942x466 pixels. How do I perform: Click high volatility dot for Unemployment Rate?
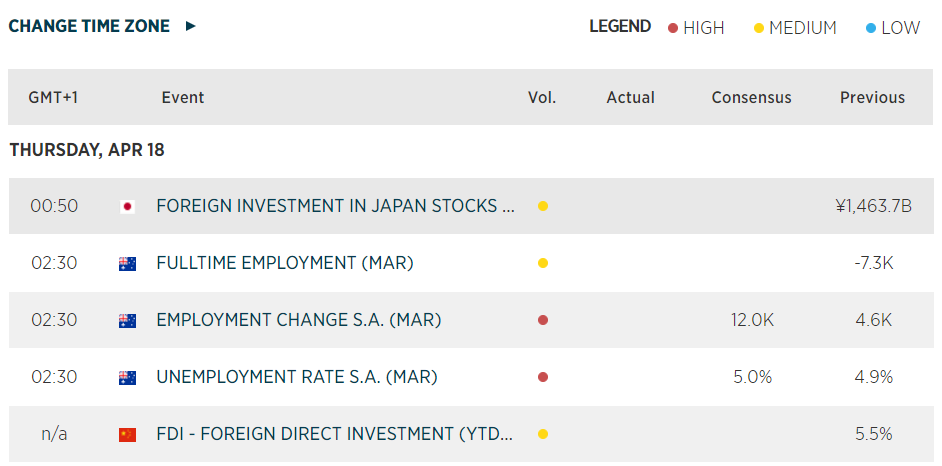click(542, 378)
